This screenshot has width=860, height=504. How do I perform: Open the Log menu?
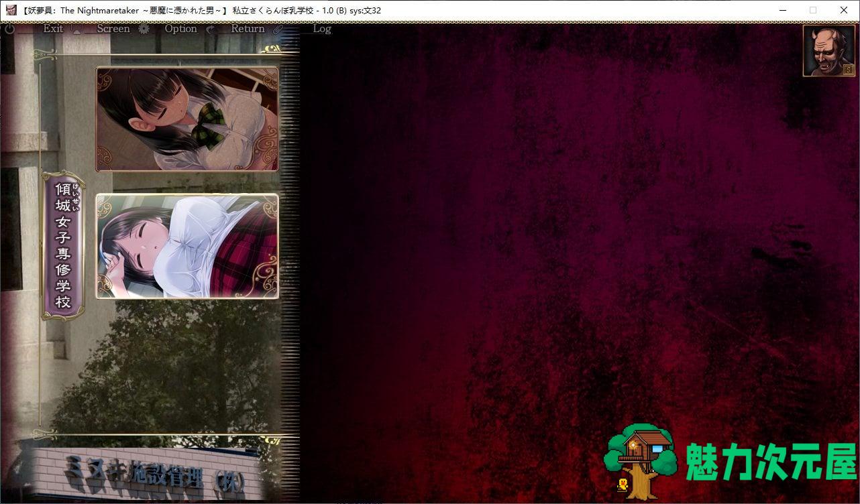[322, 28]
